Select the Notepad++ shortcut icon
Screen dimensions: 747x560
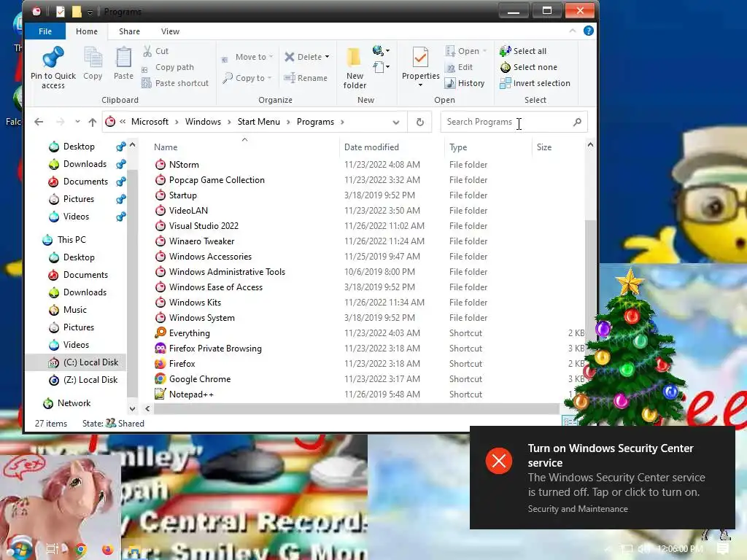tap(160, 394)
